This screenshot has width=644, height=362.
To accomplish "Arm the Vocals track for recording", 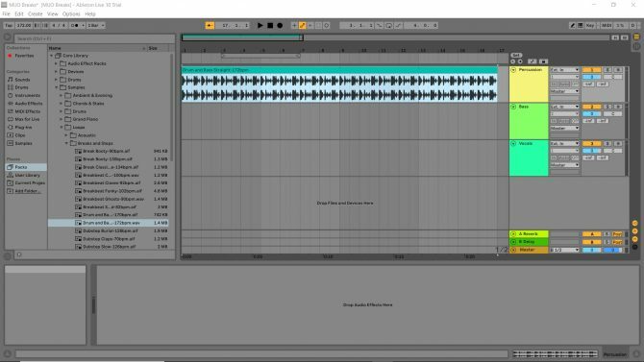I will (618, 144).
